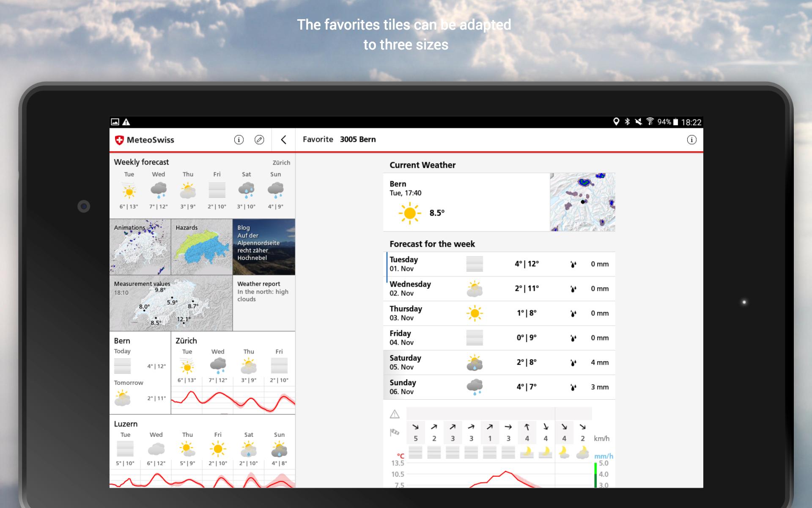Select Wednesday 02. Nov forecast row
Viewport: 812px width, 508px height.
tap(499, 289)
